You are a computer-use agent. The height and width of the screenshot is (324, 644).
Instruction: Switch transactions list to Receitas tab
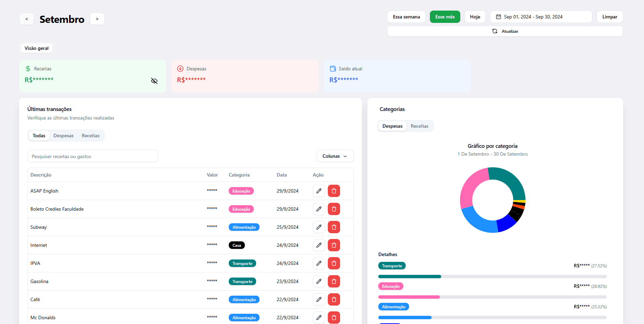tap(90, 136)
